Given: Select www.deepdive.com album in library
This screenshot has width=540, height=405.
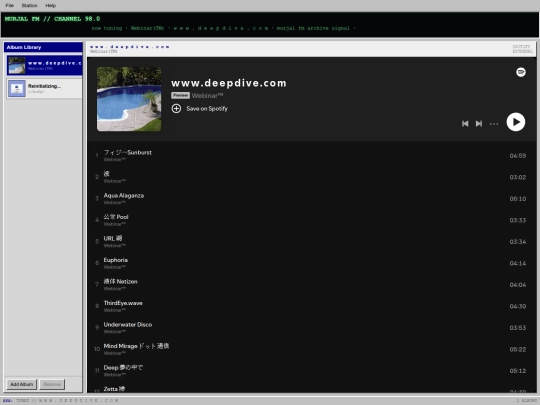Looking at the screenshot, I should coord(44,65).
